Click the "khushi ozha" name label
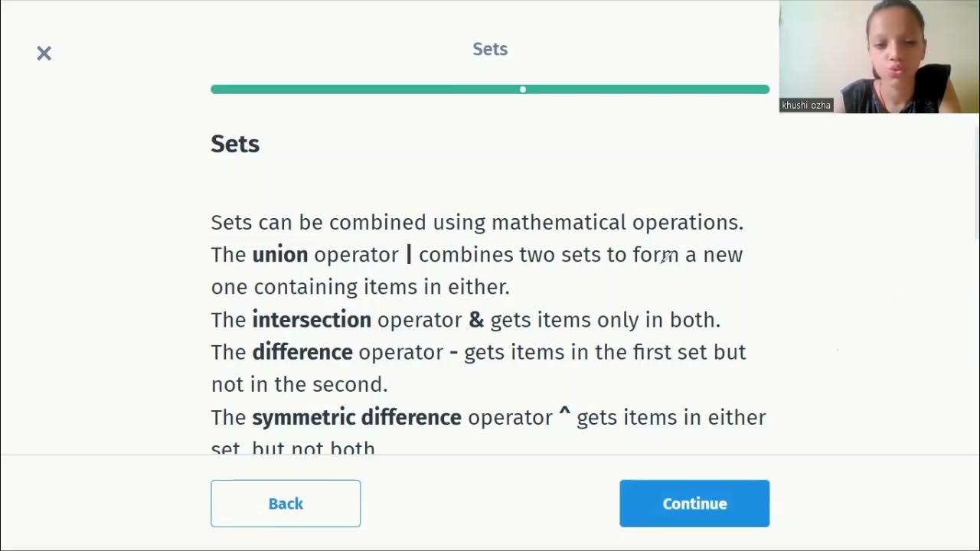The image size is (980, 551). coord(806,106)
